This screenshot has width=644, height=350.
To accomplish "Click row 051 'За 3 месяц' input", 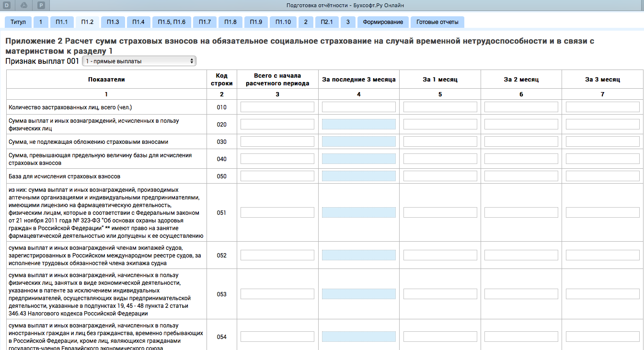I will 603,212.
